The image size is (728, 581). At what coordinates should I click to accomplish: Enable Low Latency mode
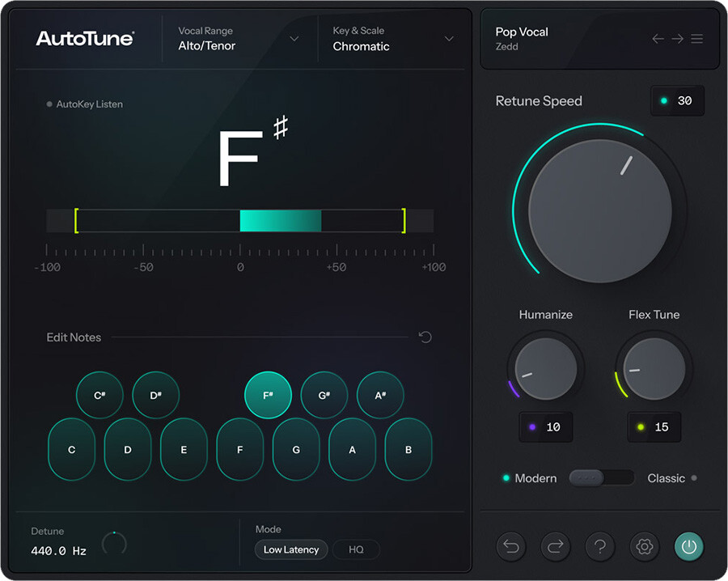pyautogui.click(x=290, y=549)
